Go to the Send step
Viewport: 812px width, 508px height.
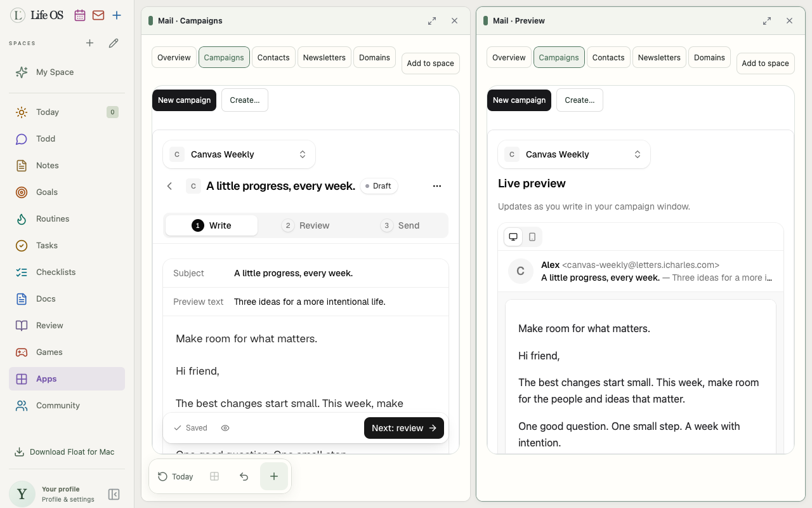pyautogui.click(x=400, y=225)
